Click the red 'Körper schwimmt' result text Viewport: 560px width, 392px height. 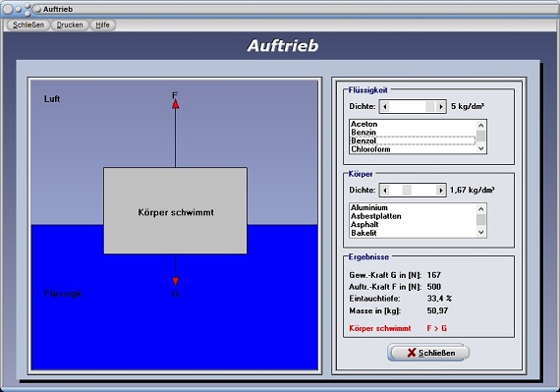[x=380, y=328]
